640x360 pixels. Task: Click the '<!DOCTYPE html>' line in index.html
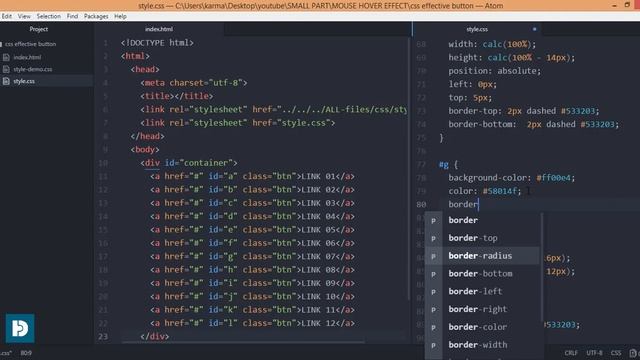pyautogui.click(x=157, y=43)
